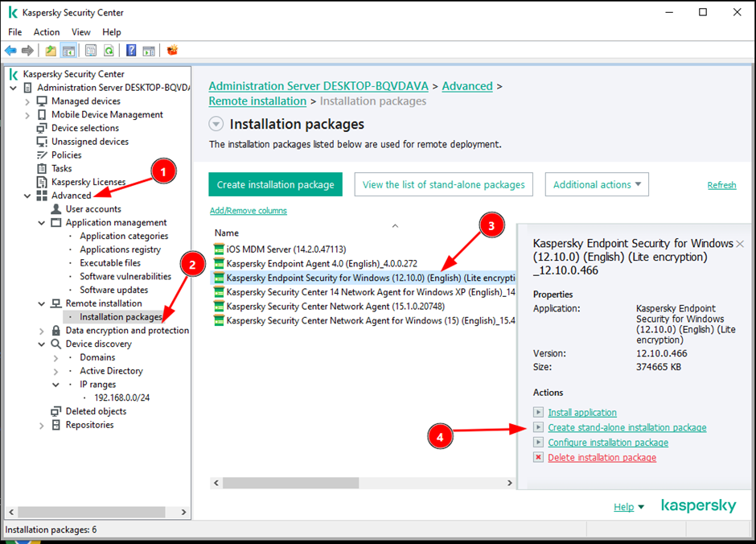This screenshot has width=756, height=544.
Task: Click the blue Back arrow in toolbar
Action: tap(10, 50)
